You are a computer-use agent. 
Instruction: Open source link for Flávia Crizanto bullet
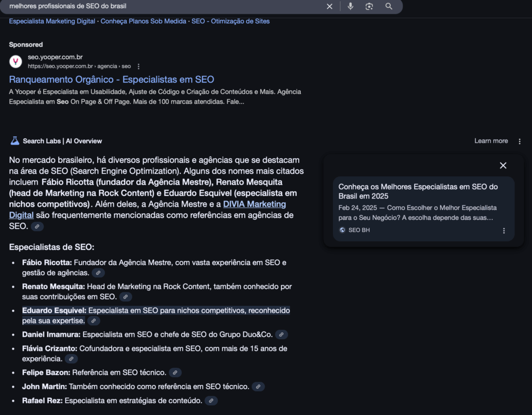click(71, 359)
